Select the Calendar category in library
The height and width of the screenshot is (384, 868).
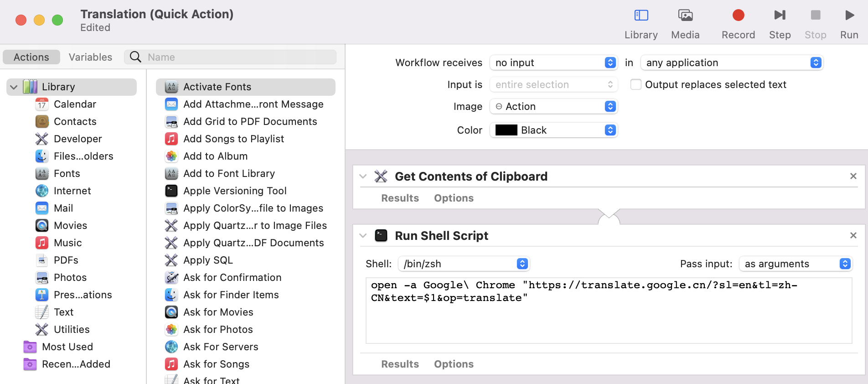pos(75,104)
